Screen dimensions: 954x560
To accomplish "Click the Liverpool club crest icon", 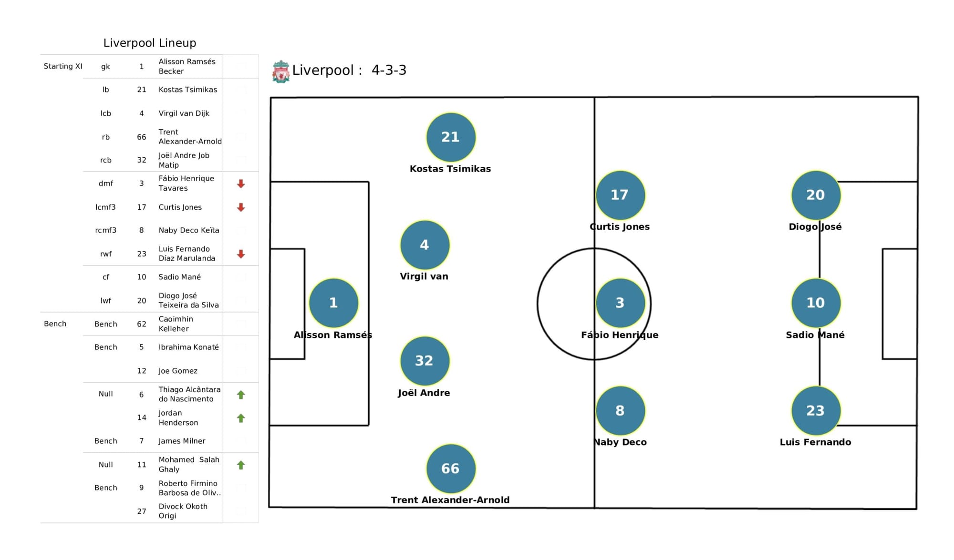I will pos(280,72).
